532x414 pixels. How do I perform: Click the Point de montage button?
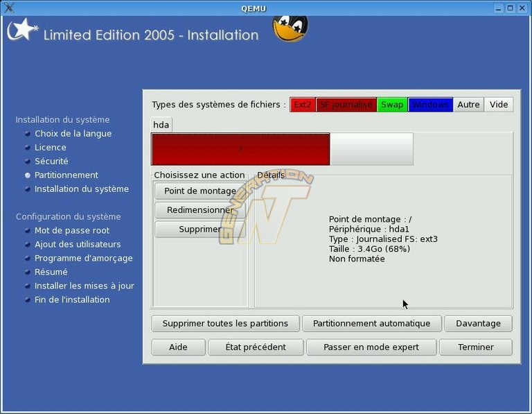200,191
